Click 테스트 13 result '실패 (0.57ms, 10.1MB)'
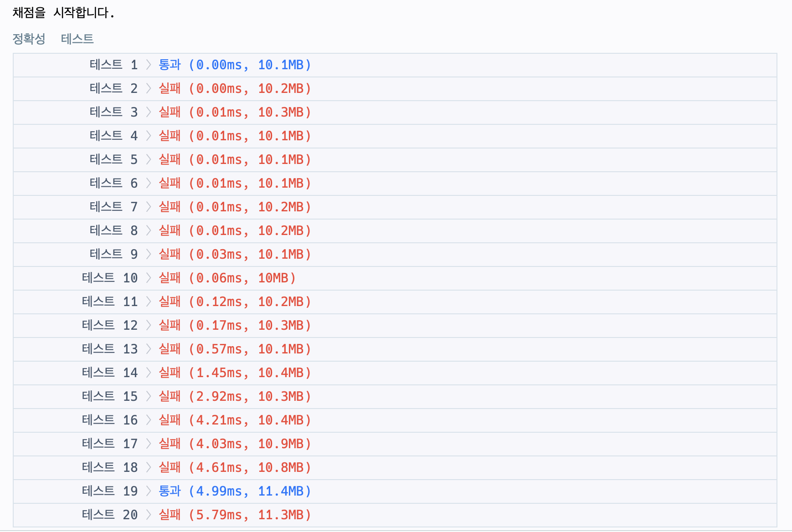The height and width of the screenshot is (532, 792). 235,349
